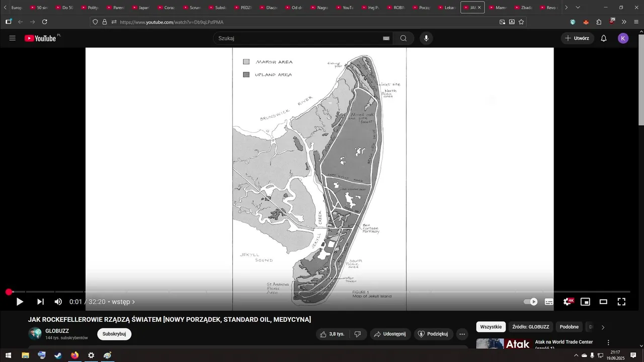Show site security padlock info
Image resolution: width=644 pixels, height=362 pixels.
pos(105,22)
